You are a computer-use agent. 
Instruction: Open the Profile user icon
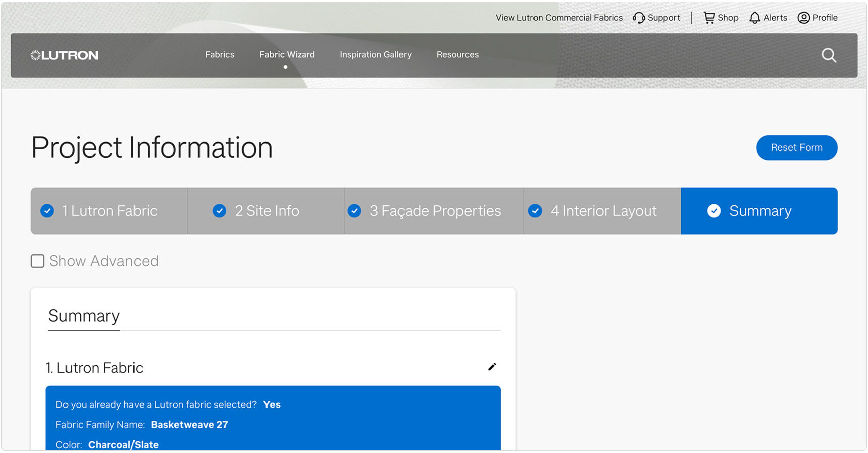pyautogui.click(x=804, y=18)
